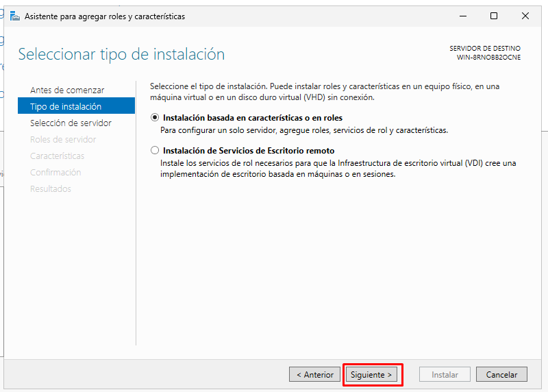This screenshot has height=392, width=548.
Task: Go to Selección de servidor step
Action: click(x=71, y=123)
